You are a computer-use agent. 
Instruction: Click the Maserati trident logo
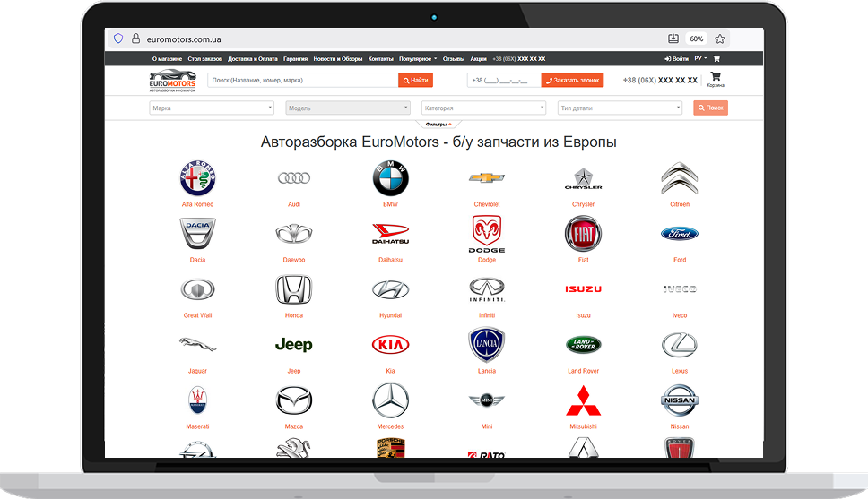[x=197, y=400]
